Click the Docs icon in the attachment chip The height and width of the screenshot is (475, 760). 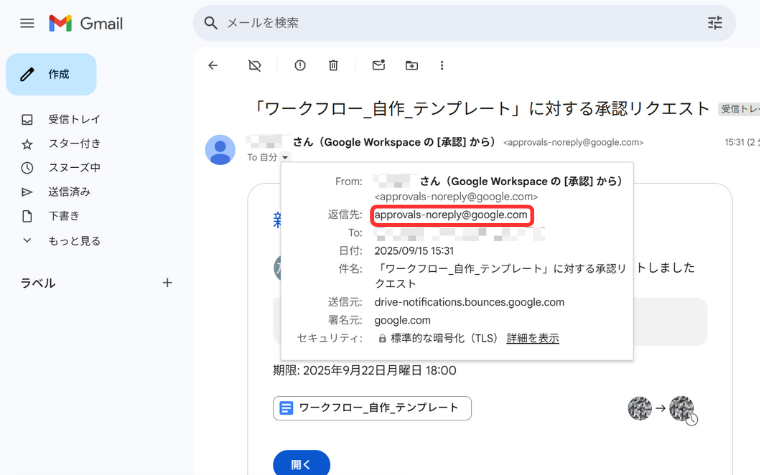[x=286, y=408]
